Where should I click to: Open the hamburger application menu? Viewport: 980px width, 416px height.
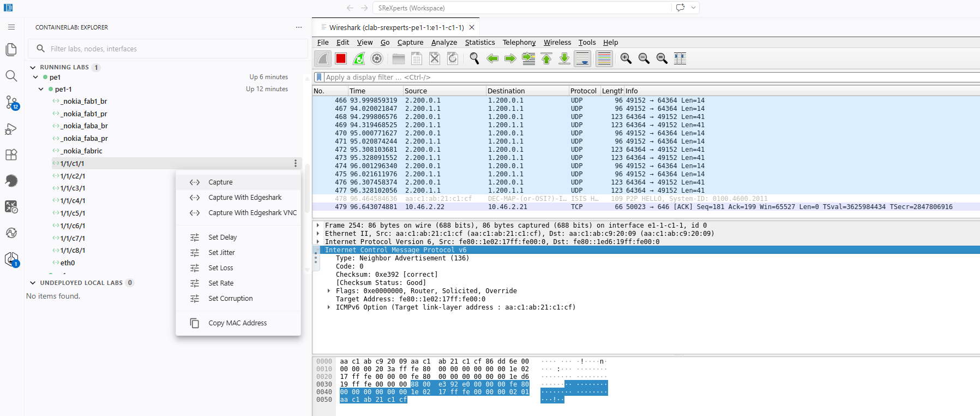coord(11,27)
